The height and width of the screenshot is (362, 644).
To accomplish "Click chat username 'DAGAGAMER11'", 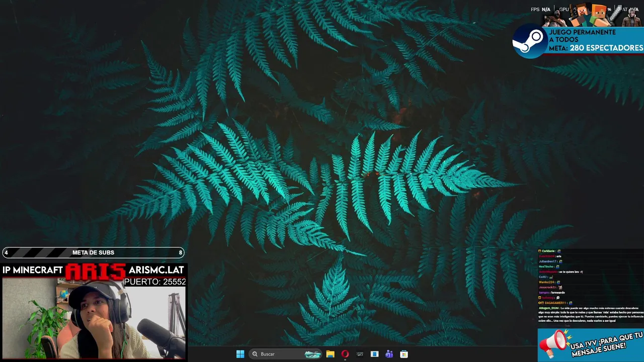I will click(555, 303).
